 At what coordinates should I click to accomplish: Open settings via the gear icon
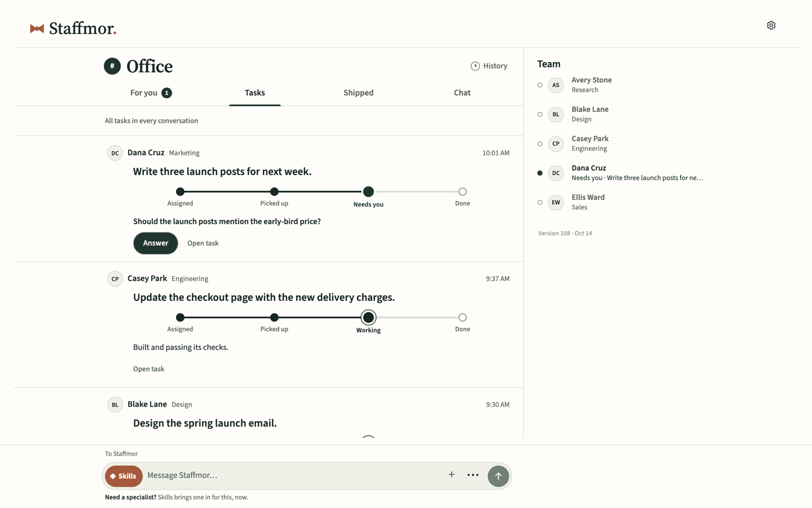771,25
